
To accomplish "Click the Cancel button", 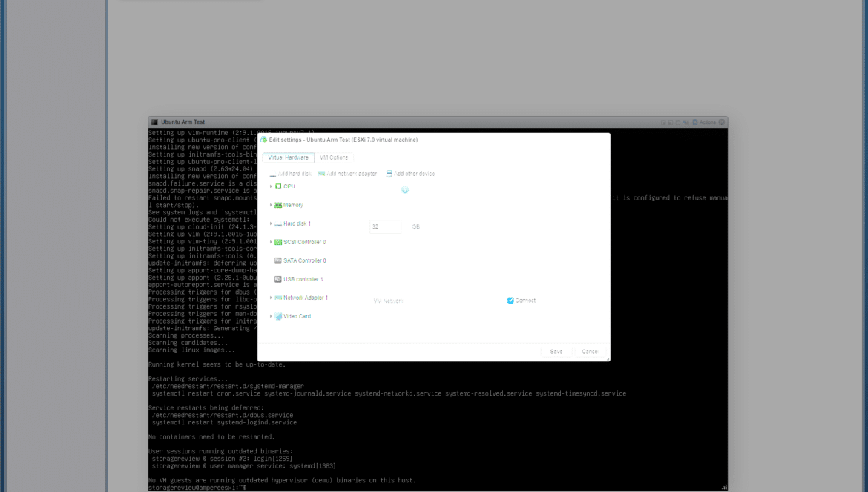I will (x=590, y=352).
